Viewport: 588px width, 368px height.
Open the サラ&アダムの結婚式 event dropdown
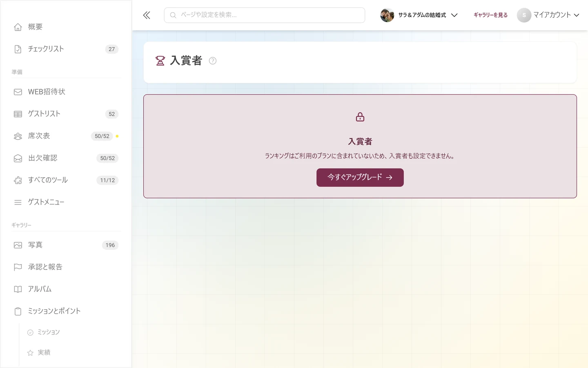coord(419,15)
